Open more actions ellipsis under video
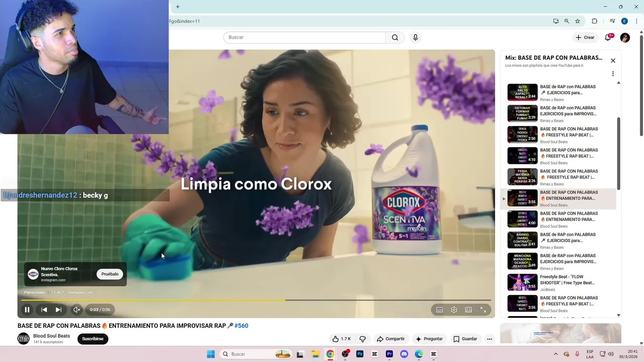The height and width of the screenshot is (362, 644). pyautogui.click(x=489, y=339)
